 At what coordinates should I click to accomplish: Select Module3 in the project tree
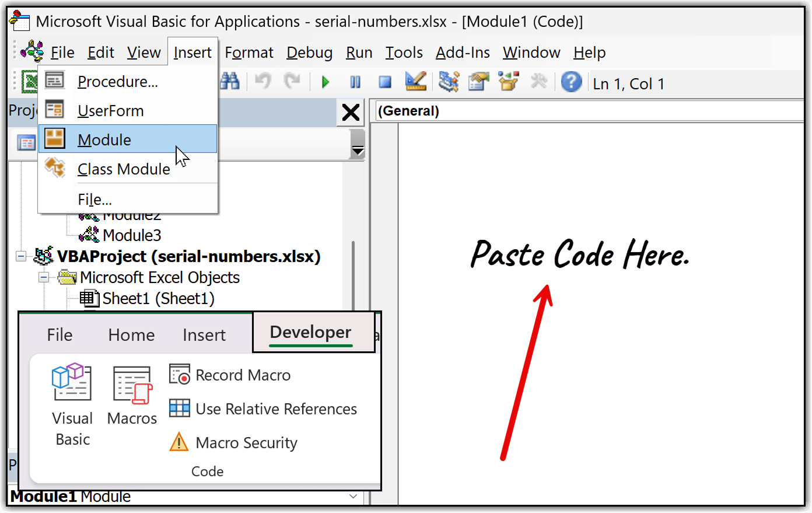[131, 235]
